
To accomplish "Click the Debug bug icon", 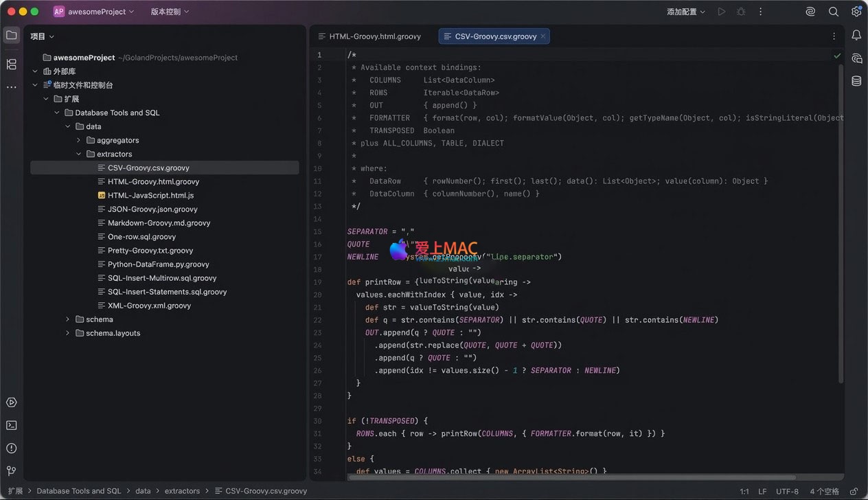I will tap(741, 12).
